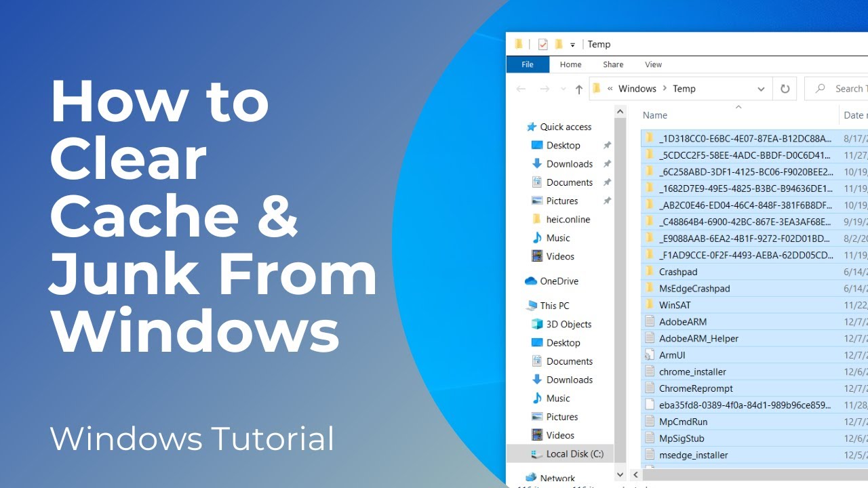The width and height of the screenshot is (868, 488).
Task: Open the View ribbon tab
Action: pos(653,64)
